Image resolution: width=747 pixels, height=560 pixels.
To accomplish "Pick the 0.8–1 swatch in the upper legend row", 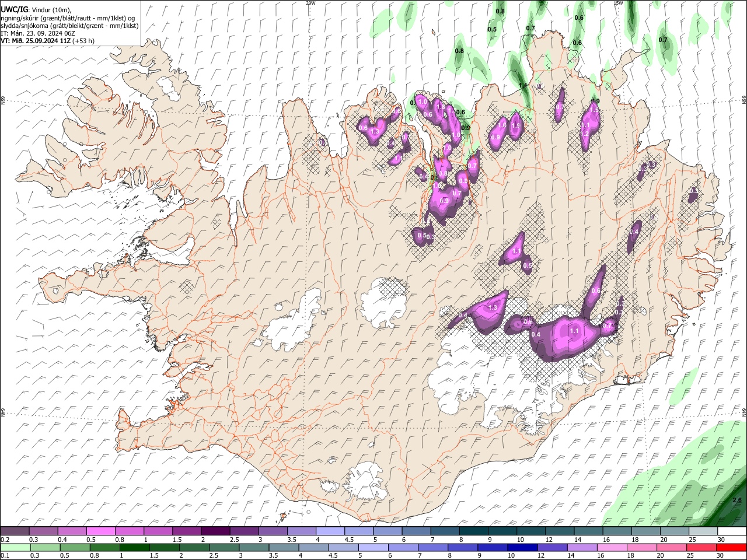I will 130,531.
